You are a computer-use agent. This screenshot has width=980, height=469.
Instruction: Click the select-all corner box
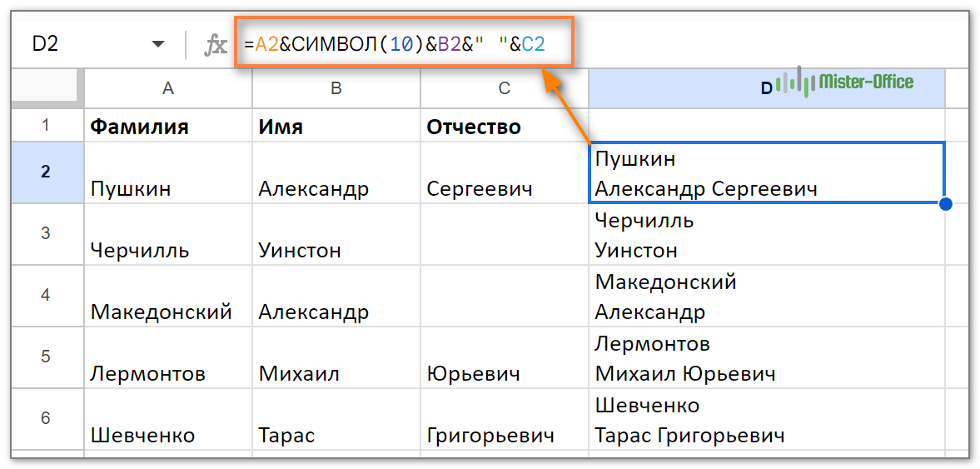47,87
